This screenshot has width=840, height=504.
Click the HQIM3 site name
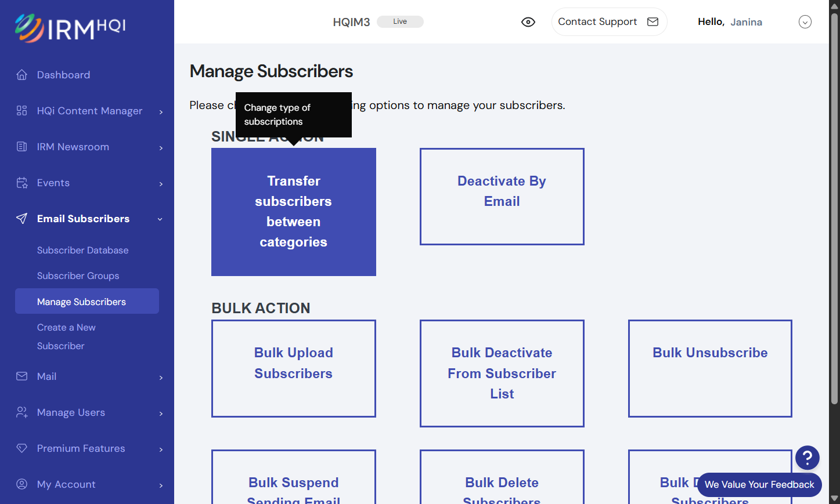351,22
